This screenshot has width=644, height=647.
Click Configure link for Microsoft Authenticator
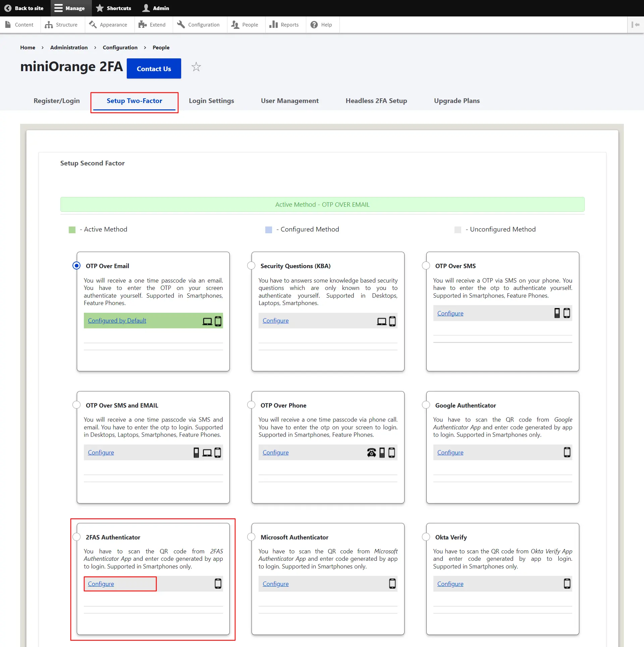[x=276, y=584]
